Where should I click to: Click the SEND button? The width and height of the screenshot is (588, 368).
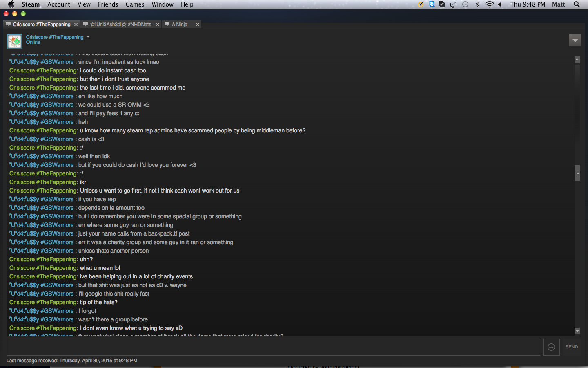[572, 347]
